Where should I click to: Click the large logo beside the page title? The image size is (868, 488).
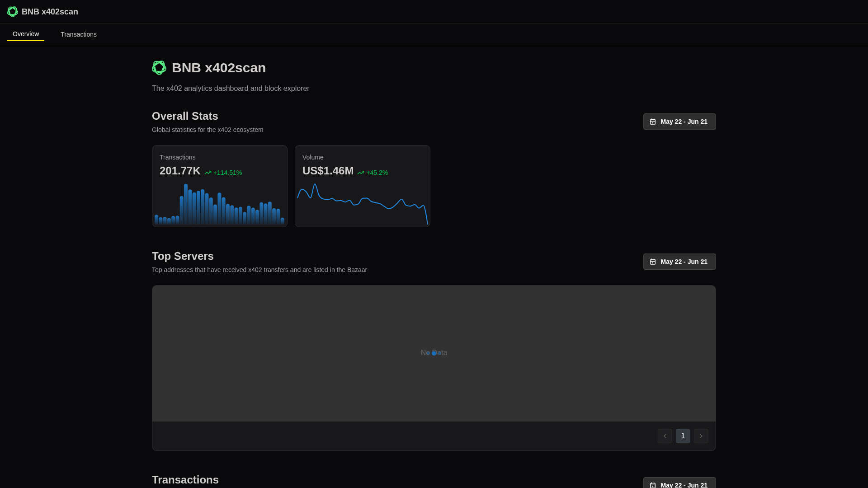click(x=159, y=68)
